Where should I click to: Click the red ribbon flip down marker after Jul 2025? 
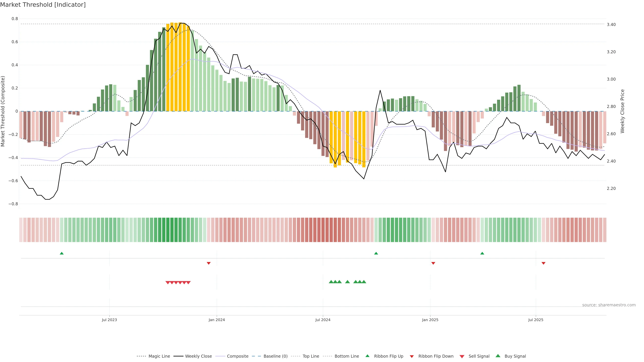pyautogui.click(x=544, y=263)
